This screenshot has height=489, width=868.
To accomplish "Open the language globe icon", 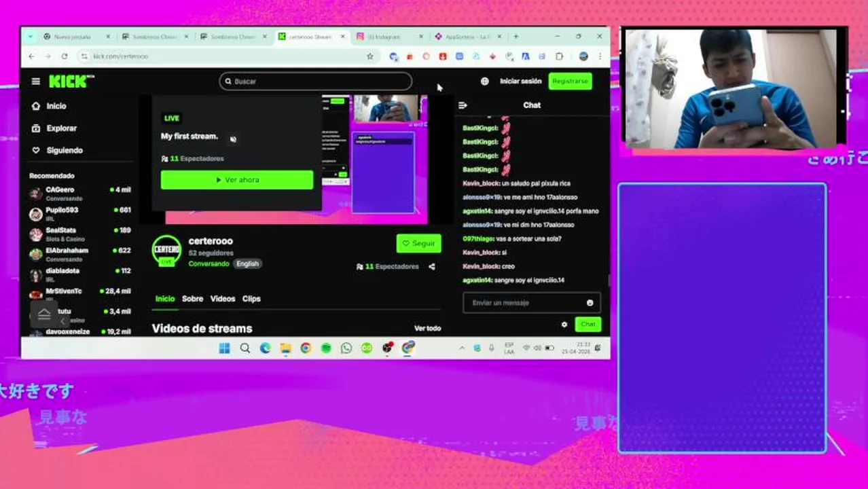I will pos(484,81).
